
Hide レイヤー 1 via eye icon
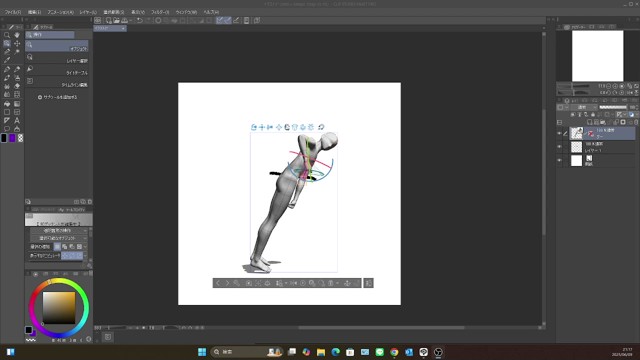tap(560, 147)
